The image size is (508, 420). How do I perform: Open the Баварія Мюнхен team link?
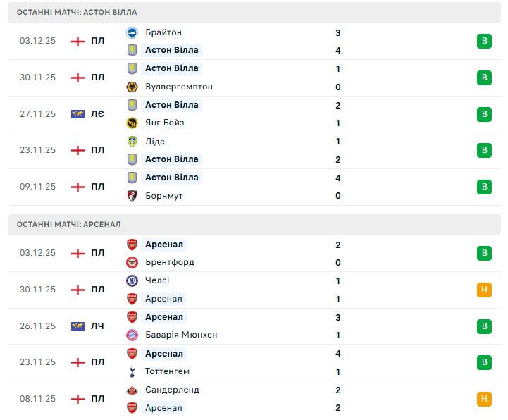181,335
